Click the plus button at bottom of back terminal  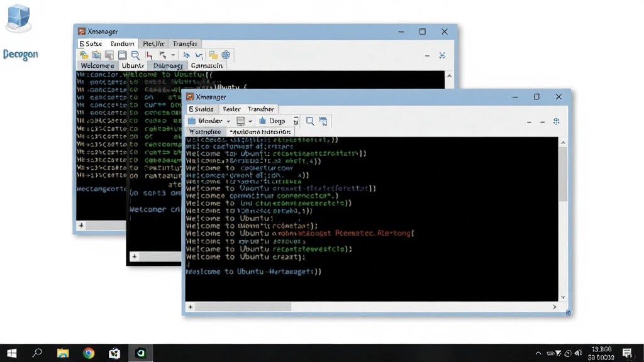(81, 226)
